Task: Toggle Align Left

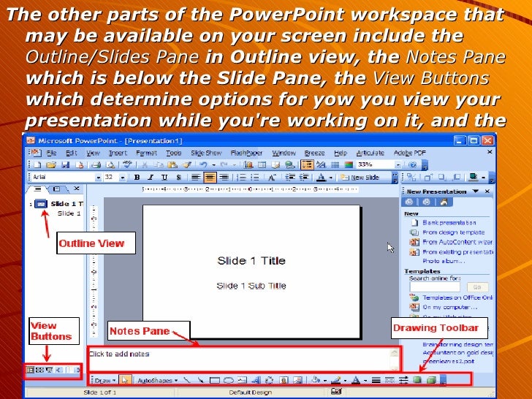Action: 195,177
